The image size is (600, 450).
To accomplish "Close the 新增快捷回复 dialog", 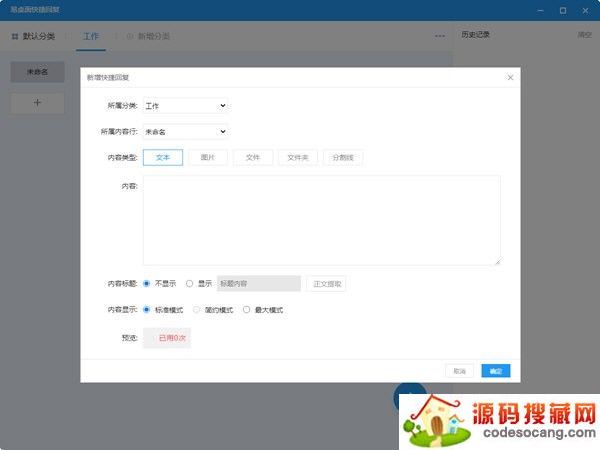I will coord(510,78).
